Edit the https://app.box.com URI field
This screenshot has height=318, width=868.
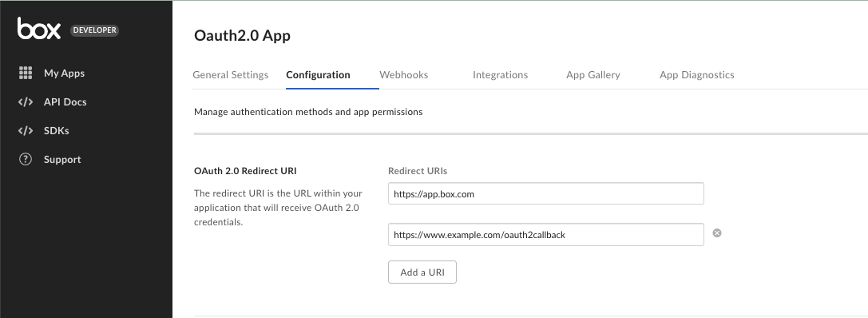click(546, 194)
